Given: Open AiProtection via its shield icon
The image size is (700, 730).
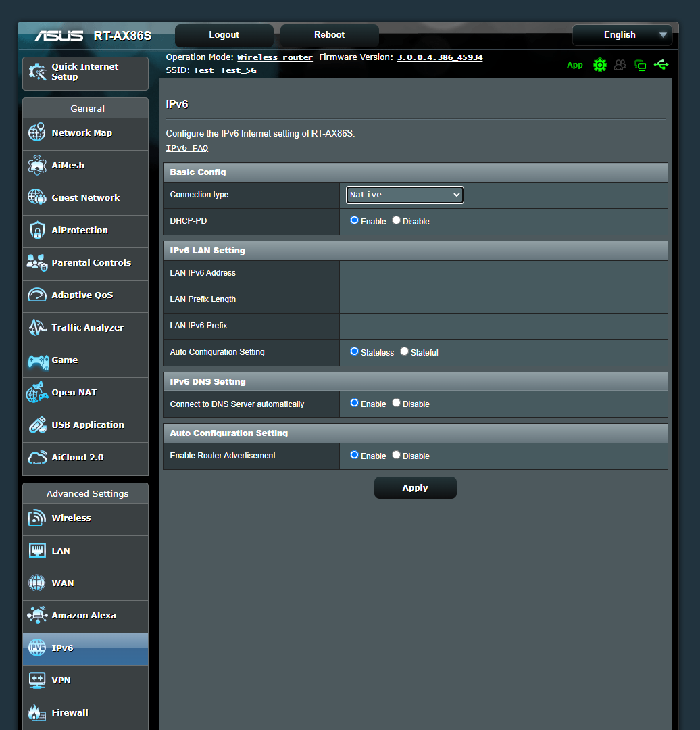Looking at the screenshot, I should 36,230.
